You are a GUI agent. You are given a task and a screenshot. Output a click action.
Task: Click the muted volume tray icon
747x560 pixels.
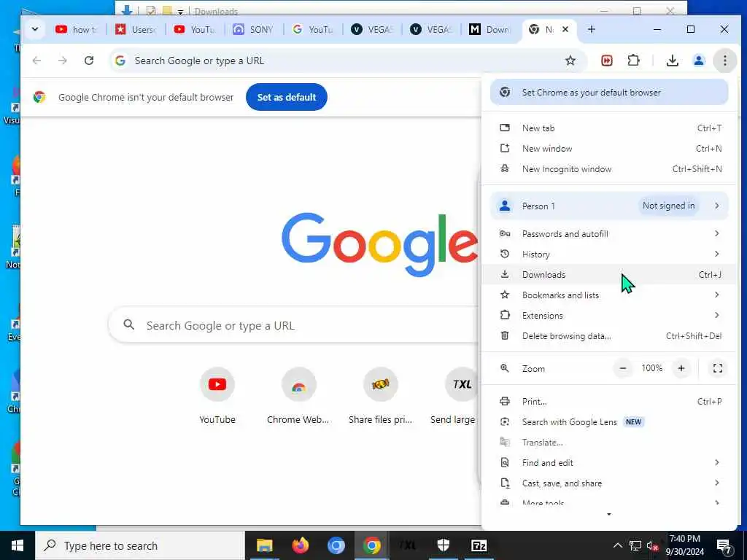click(651, 545)
